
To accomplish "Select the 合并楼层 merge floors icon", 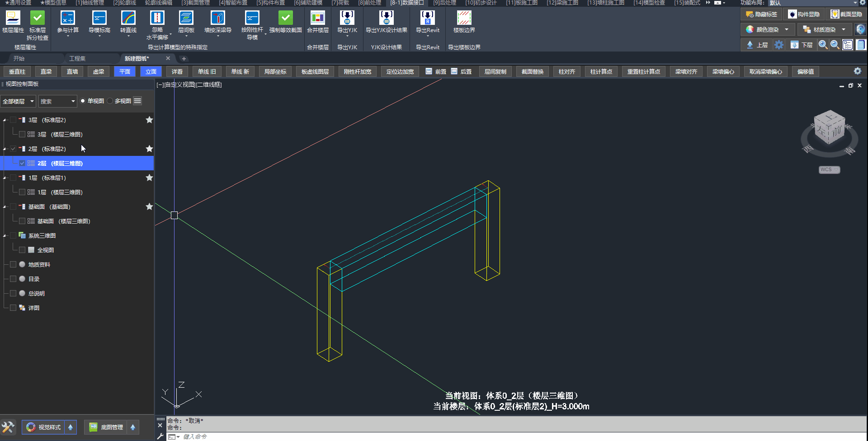I will click(317, 19).
